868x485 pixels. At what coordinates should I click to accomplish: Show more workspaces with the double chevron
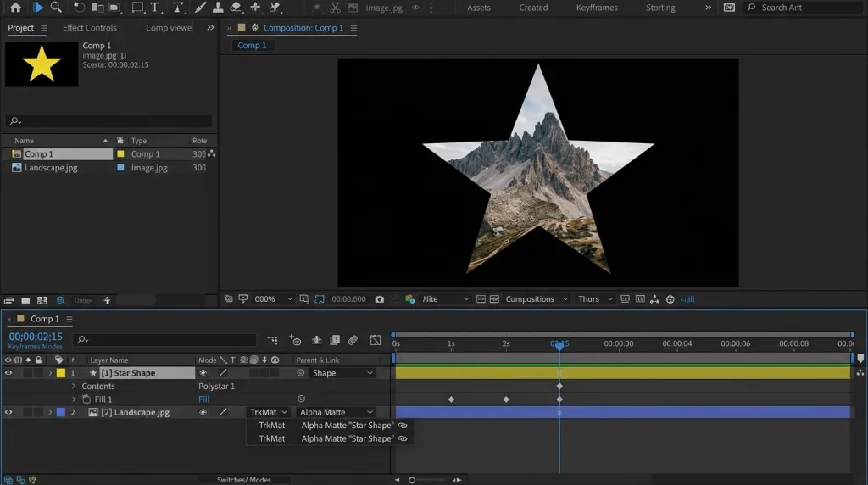708,8
